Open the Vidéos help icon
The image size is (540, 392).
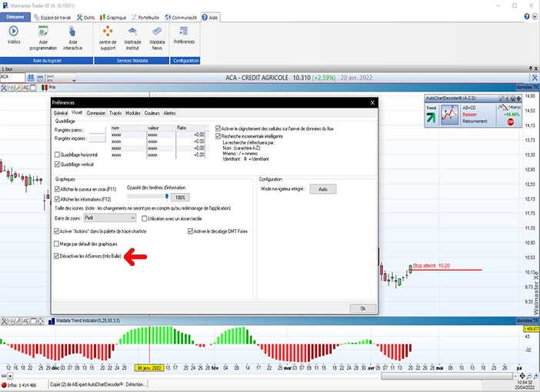(x=14, y=32)
